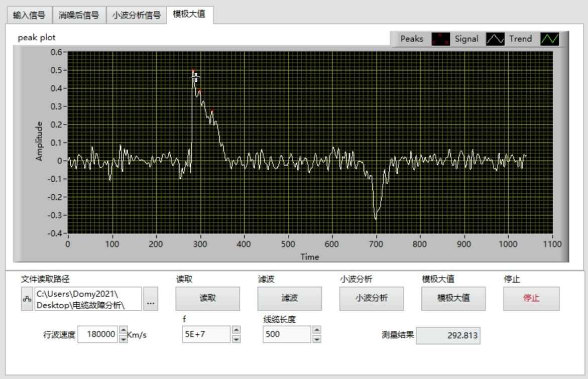Switch to the 输入信号 tab
The image size is (588, 379).
[30, 15]
